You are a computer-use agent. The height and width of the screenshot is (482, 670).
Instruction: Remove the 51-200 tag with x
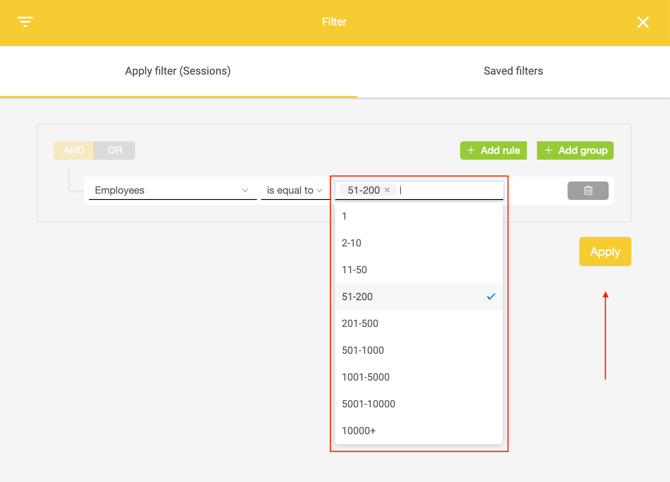click(388, 190)
